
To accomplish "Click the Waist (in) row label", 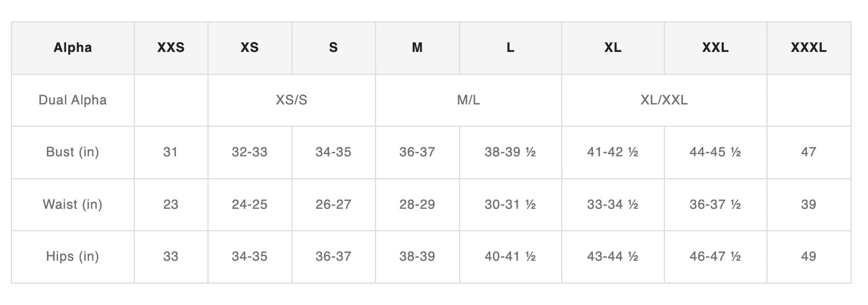I will pos(73,205).
